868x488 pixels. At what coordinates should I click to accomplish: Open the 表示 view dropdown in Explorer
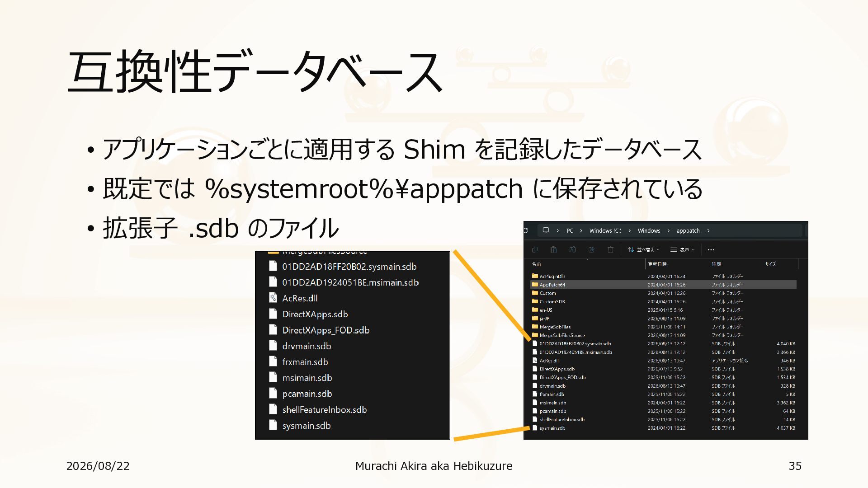pyautogui.click(x=683, y=249)
